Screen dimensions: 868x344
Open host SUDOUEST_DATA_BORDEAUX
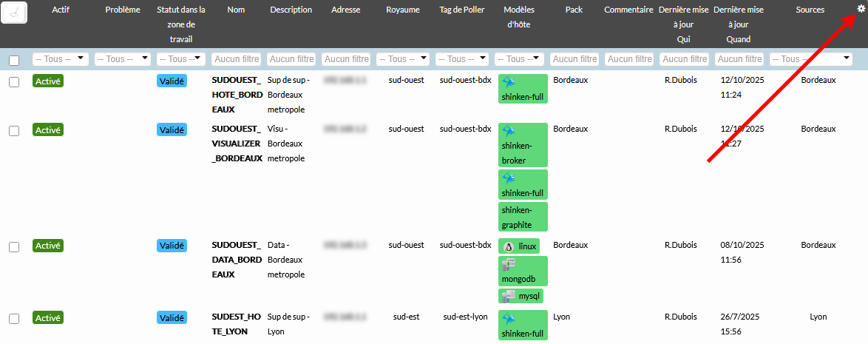[x=236, y=259]
